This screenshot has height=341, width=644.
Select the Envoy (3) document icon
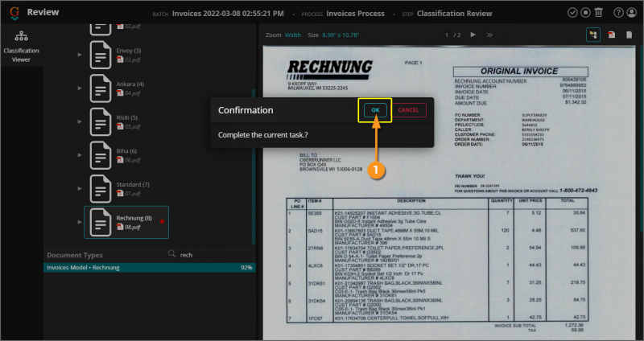click(x=101, y=55)
